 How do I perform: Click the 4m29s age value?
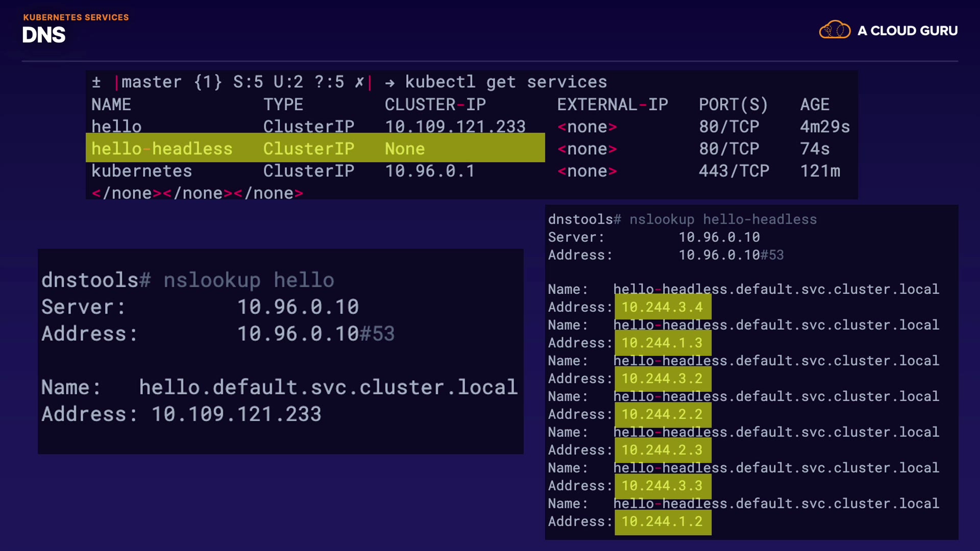click(824, 127)
